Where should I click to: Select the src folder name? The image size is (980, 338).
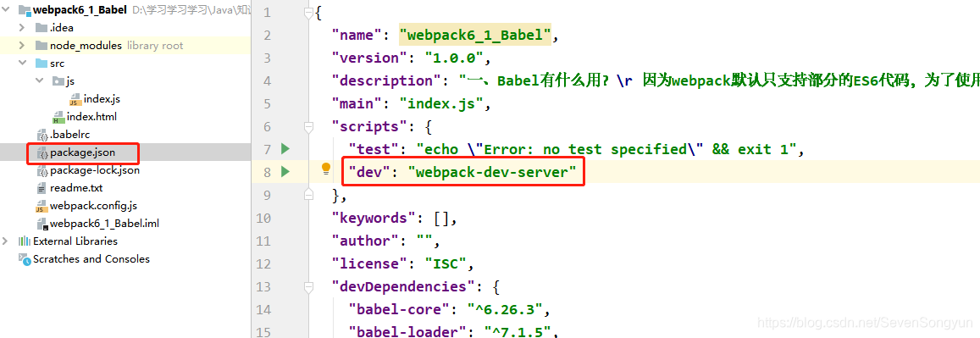(x=57, y=63)
